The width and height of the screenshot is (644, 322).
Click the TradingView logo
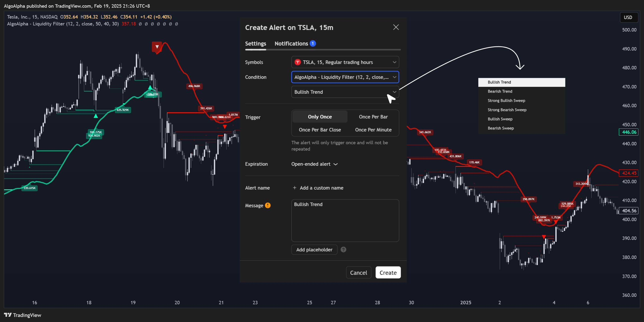tap(22, 315)
